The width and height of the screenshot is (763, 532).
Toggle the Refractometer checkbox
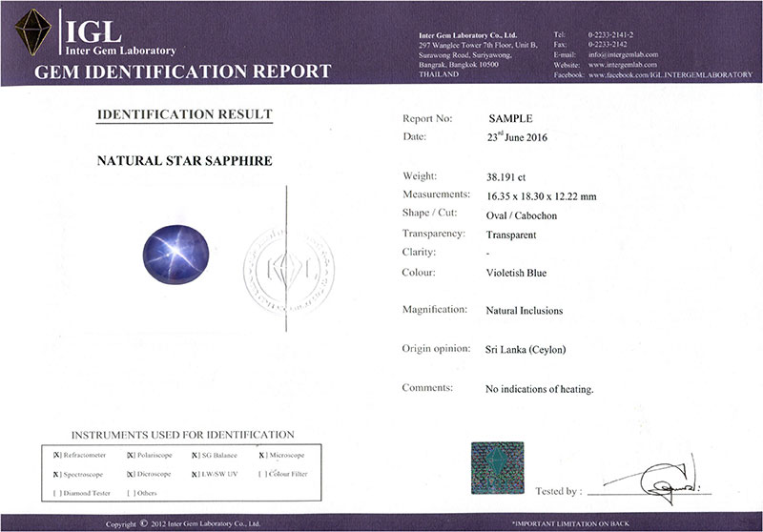[x=57, y=455]
